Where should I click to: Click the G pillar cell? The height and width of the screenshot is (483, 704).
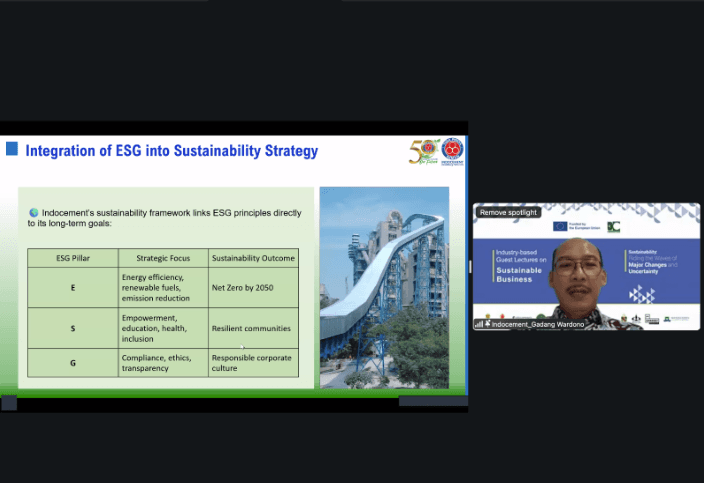[x=73, y=363]
